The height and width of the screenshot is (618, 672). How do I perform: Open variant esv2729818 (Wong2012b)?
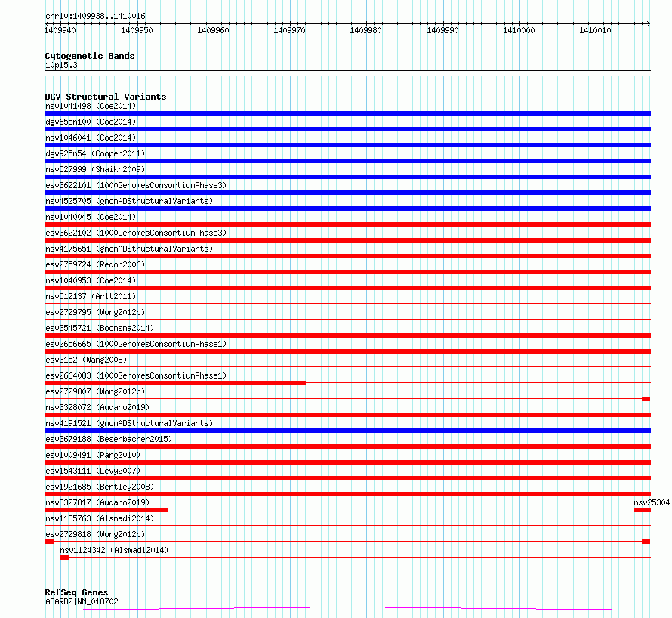pyautogui.click(x=95, y=534)
